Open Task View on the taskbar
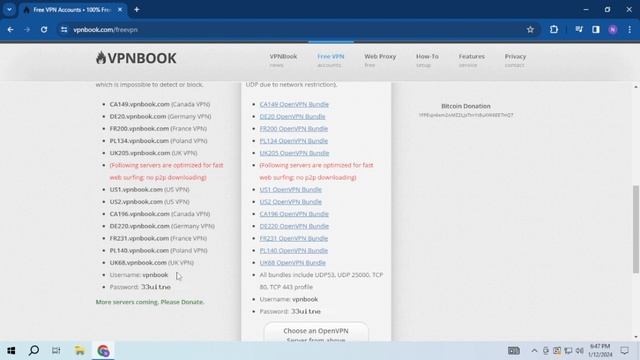The width and height of the screenshot is (640, 360). pyautogui.click(x=56, y=350)
